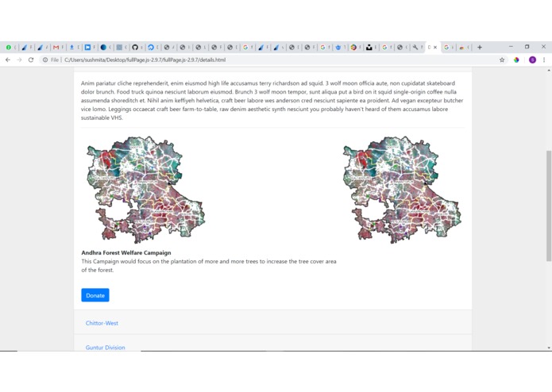Viewport: 552px width, 392px height.
Task: Switch to the GitHub tab
Action: coord(135,47)
